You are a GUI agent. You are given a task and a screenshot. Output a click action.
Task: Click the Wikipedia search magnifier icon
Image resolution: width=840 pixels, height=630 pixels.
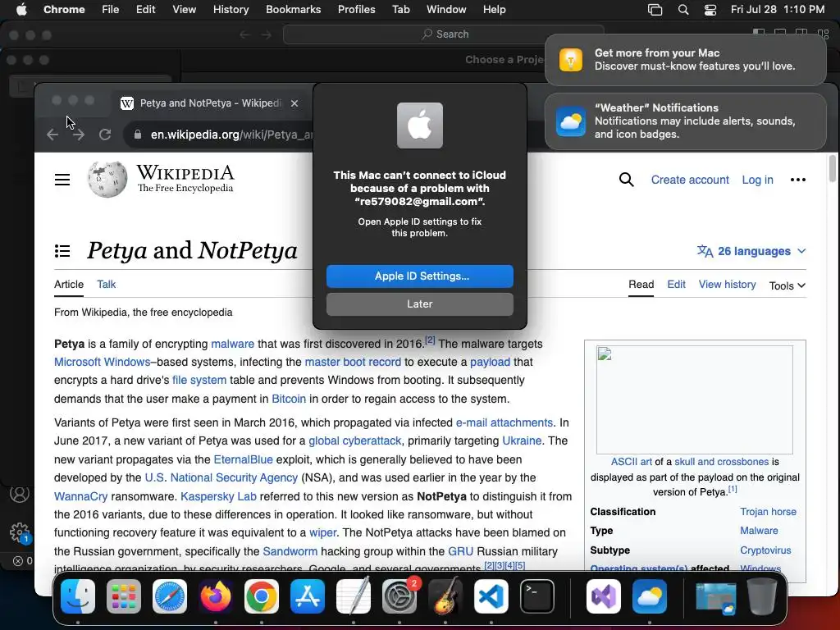[x=626, y=180]
